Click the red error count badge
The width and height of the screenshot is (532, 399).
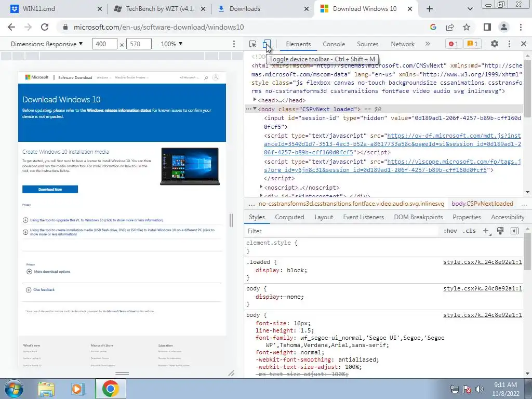click(453, 44)
